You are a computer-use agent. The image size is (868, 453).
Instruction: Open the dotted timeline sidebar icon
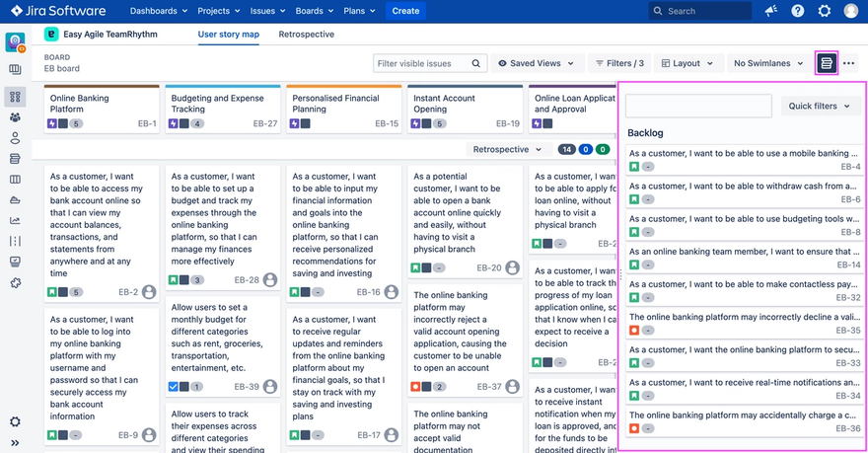tap(15, 241)
